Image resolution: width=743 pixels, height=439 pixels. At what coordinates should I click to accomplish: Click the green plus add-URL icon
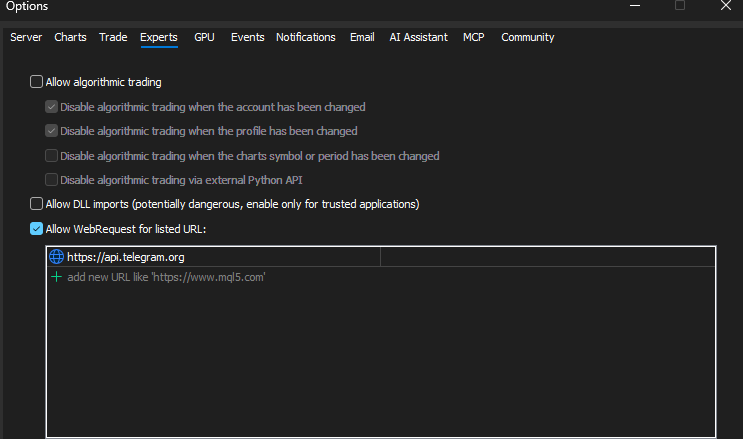click(56, 276)
